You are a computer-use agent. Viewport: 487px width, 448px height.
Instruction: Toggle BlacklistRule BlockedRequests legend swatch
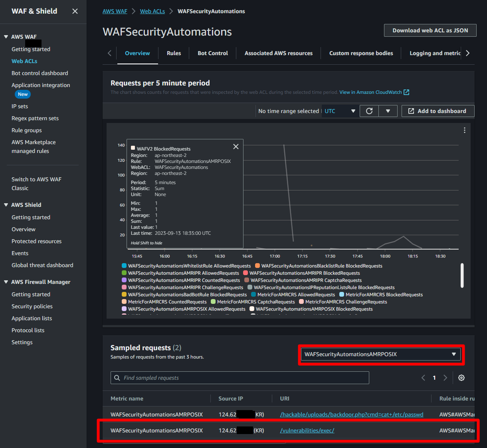coord(257,266)
